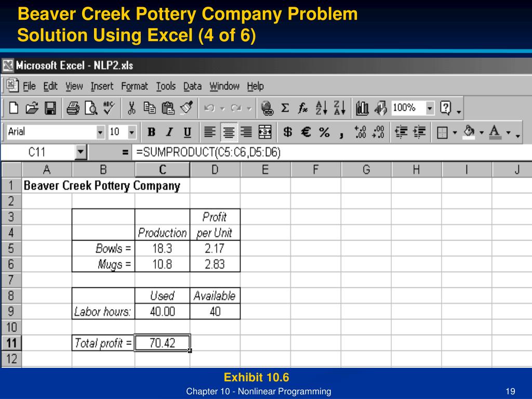Open the Data menu
The width and height of the screenshot is (532, 399).
(x=192, y=86)
